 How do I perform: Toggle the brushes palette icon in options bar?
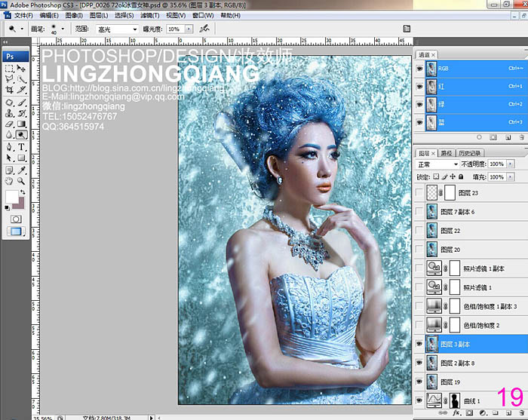[407, 29]
